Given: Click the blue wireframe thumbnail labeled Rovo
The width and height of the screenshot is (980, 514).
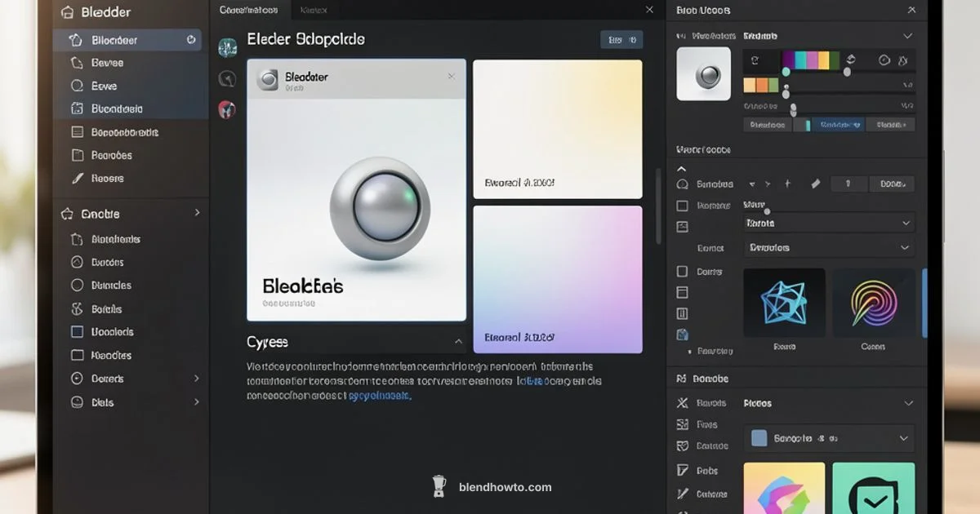Looking at the screenshot, I should tap(783, 303).
